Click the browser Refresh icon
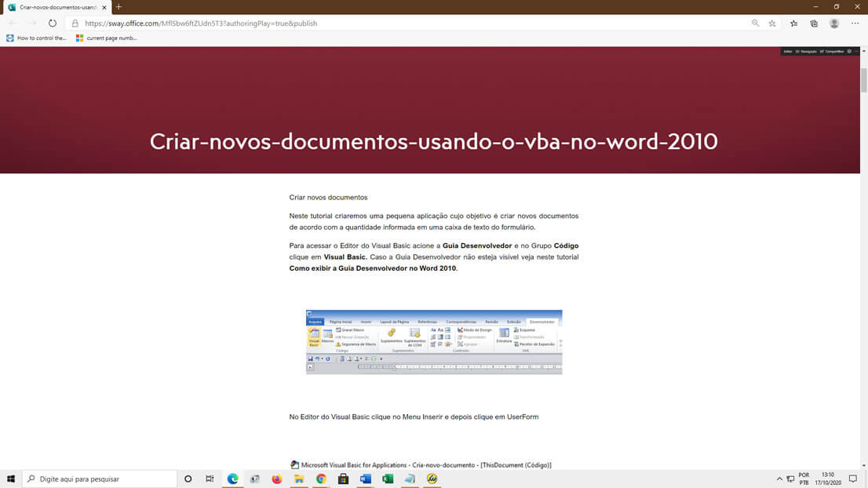This screenshot has width=868, height=488. point(52,24)
